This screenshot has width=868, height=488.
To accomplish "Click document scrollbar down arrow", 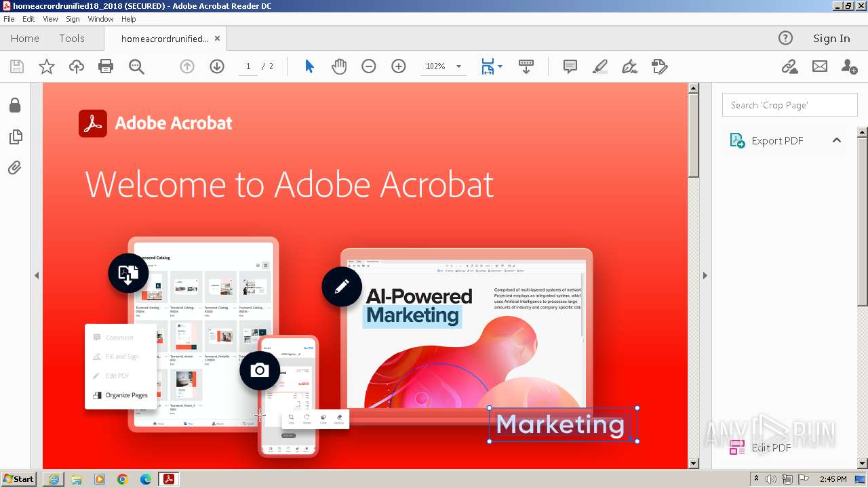I will click(x=693, y=464).
